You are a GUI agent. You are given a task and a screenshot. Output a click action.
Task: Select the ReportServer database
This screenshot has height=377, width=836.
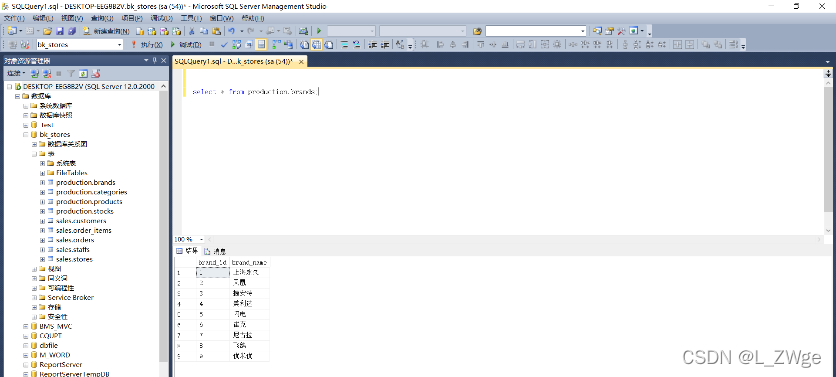61,365
